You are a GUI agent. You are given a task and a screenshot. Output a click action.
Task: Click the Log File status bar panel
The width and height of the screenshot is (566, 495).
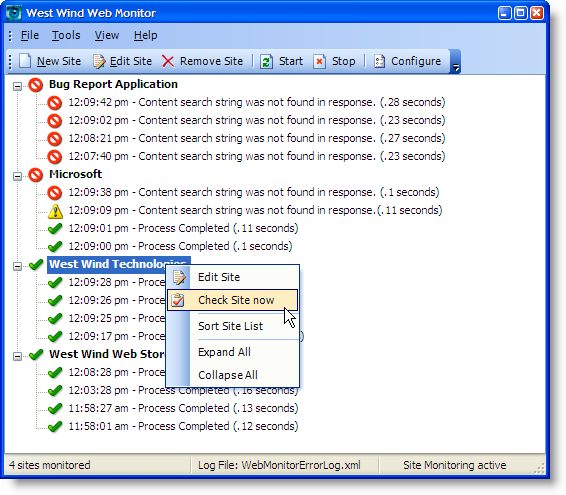[x=279, y=465]
